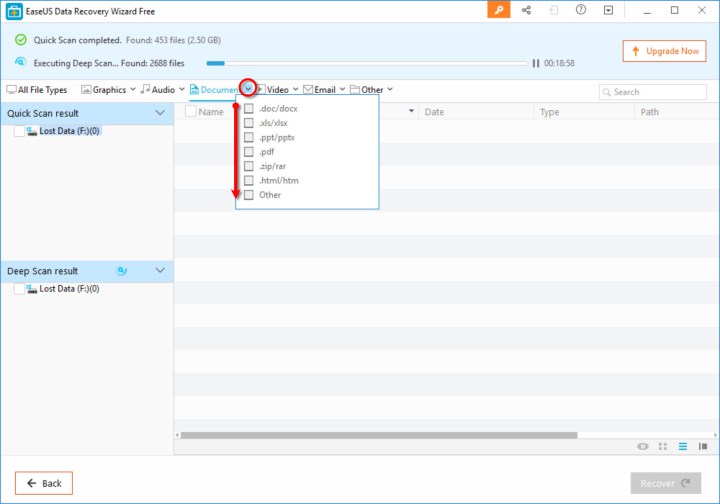This screenshot has width=720, height=504.
Task: Collapse the Deep Scan result section
Action: [x=160, y=271]
